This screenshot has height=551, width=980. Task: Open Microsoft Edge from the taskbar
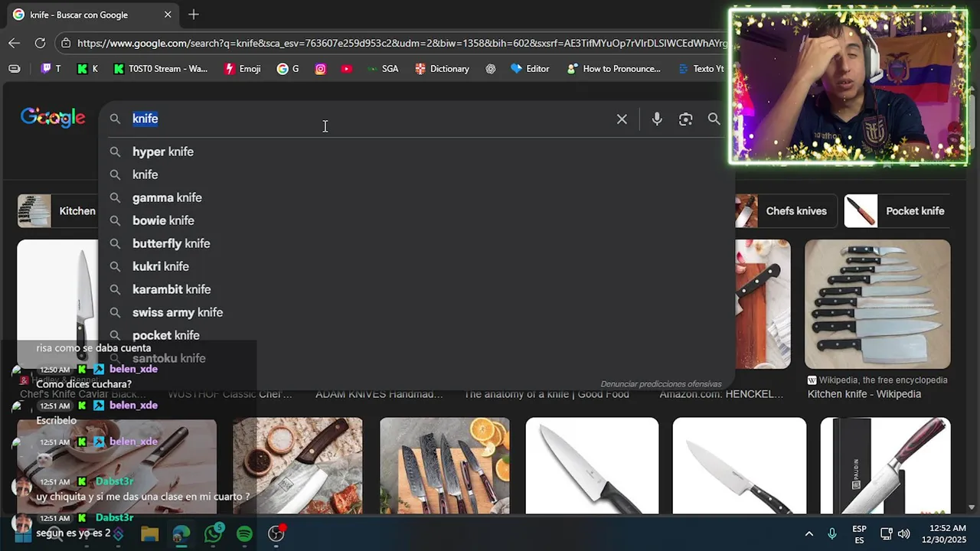[181, 533]
